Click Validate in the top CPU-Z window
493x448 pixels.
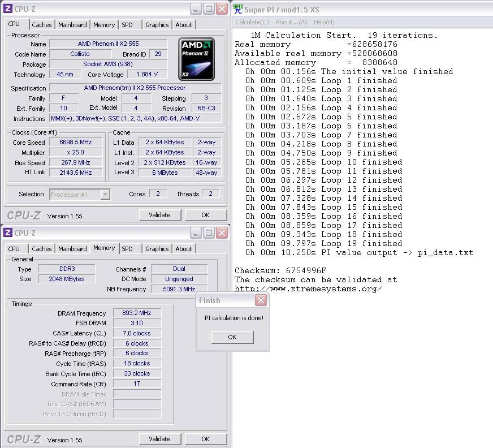coord(160,215)
